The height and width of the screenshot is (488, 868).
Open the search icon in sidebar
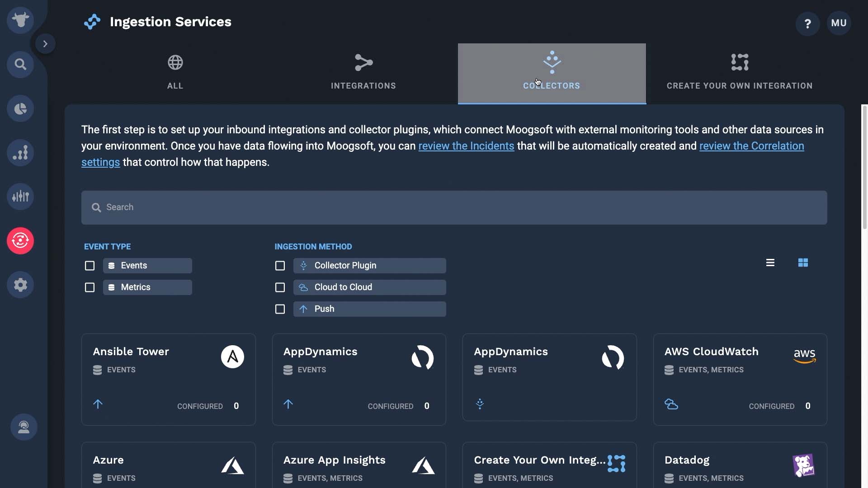(20, 64)
